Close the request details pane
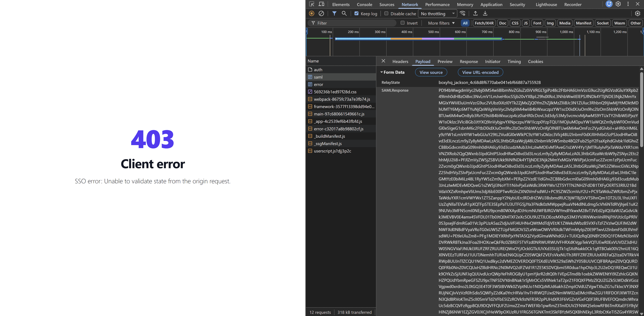The image size is (644, 316). coord(383,61)
